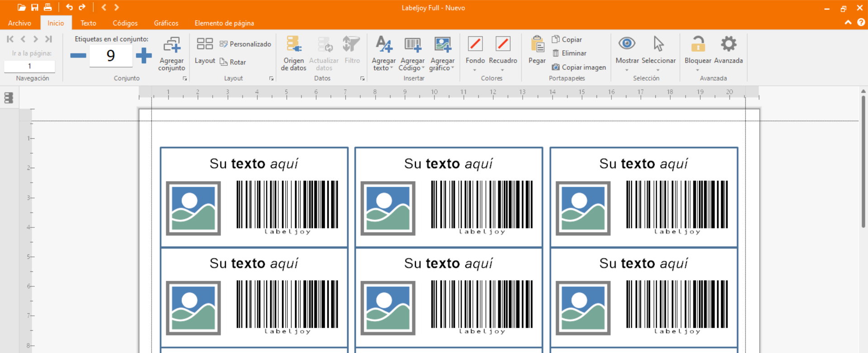Image resolution: width=868 pixels, height=353 pixels.
Task: Collapse the ribbon with chevron arrow
Action: coord(848,23)
